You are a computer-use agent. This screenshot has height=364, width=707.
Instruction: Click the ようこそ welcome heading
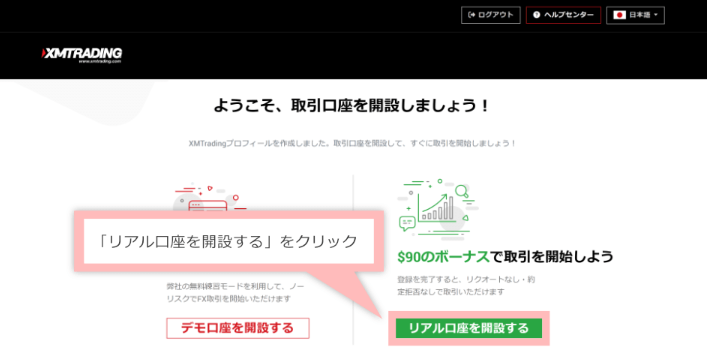[351, 107]
